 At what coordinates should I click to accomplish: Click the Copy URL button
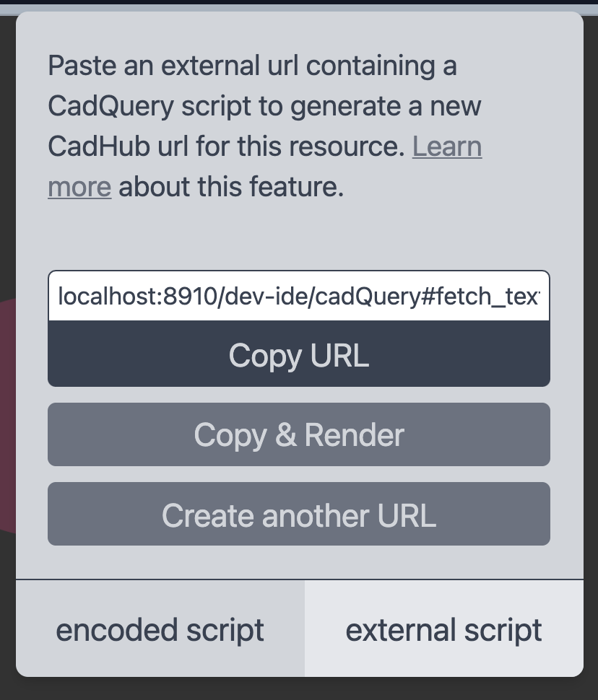pos(298,354)
